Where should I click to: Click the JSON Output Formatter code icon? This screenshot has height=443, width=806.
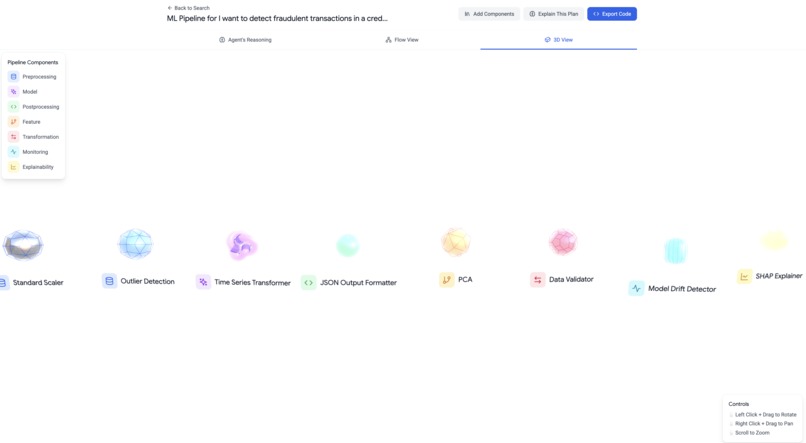(x=308, y=282)
